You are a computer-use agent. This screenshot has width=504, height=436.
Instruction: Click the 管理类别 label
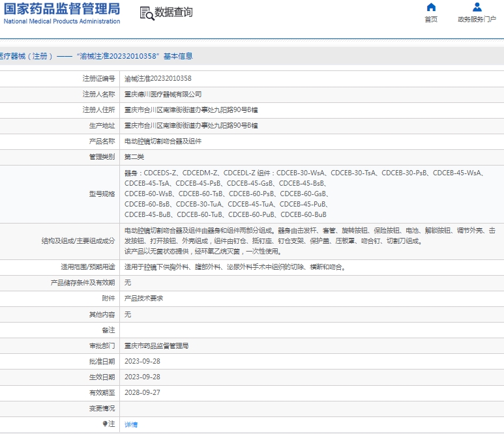tap(102, 157)
